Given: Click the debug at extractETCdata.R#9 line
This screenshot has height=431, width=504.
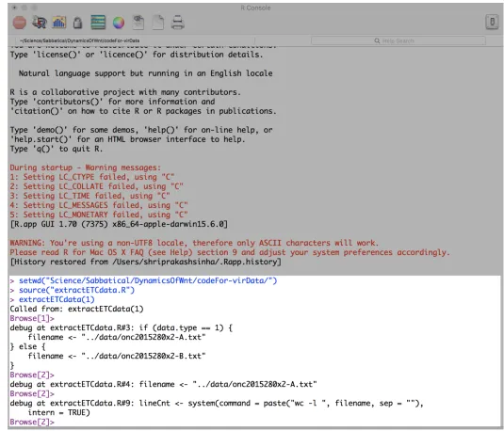Looking at the screenshot, I should click(x=217, y=404).
